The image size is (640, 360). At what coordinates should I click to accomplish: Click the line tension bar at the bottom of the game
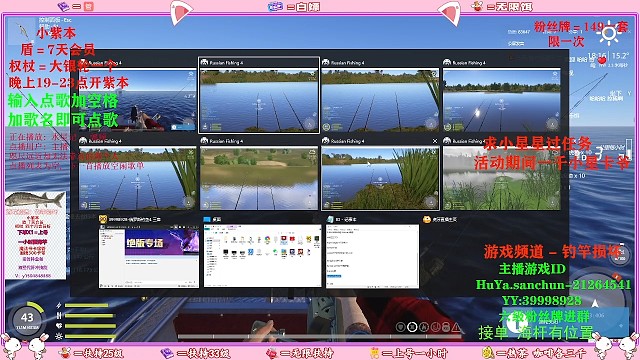(320, 337)
